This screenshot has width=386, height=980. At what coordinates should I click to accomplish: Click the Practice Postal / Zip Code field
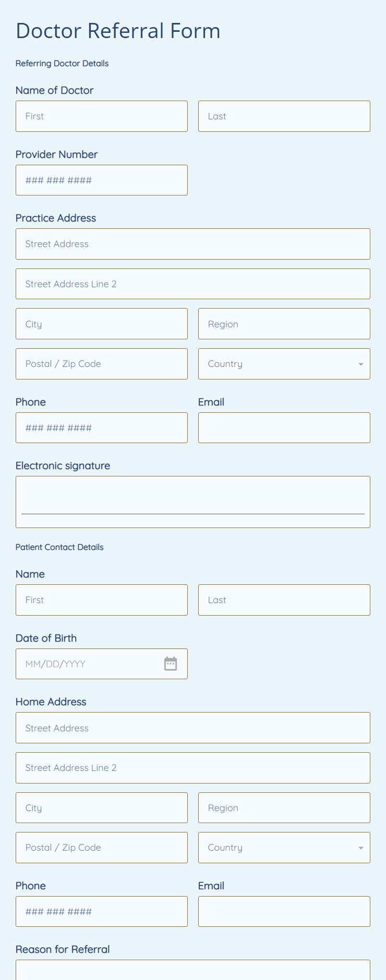tap(102, 364)
